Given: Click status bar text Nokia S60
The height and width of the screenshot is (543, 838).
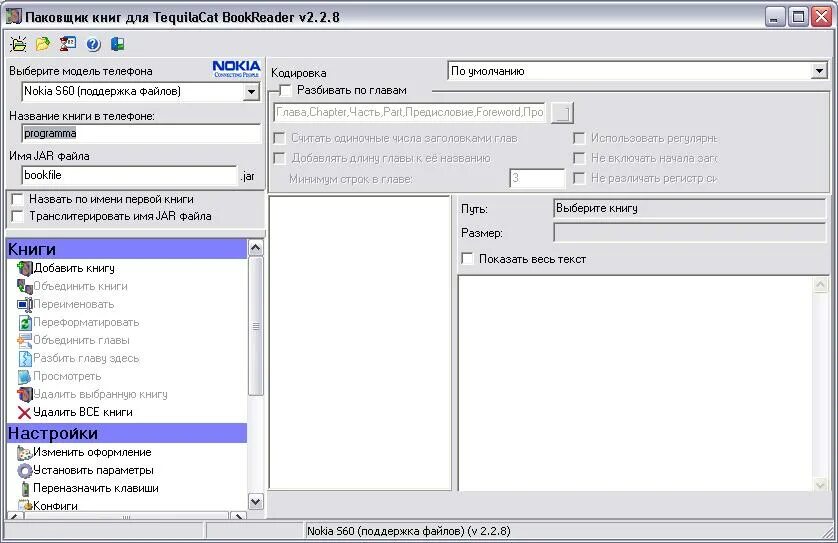Looking at the screenshot, I should point(408,531).
